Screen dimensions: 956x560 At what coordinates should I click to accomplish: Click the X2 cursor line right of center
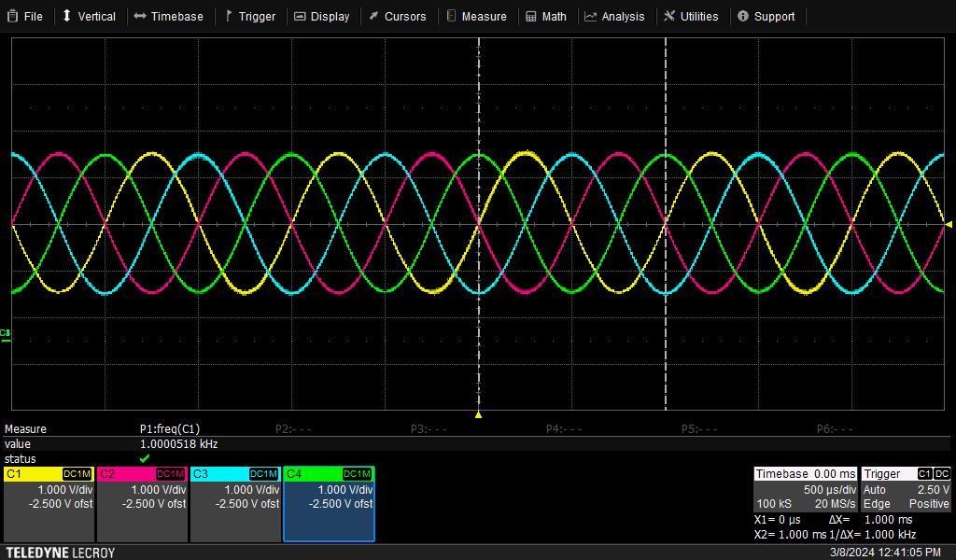665,224
